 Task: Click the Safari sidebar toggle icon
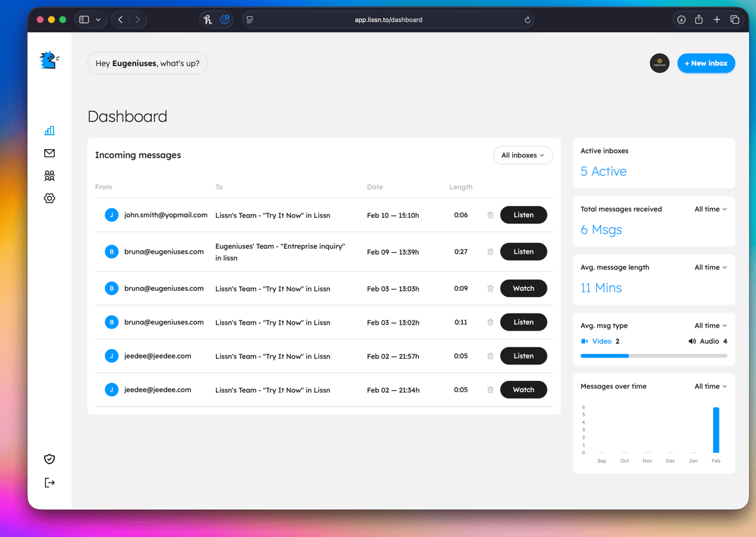pyautogui.click(x=84, y=20)
